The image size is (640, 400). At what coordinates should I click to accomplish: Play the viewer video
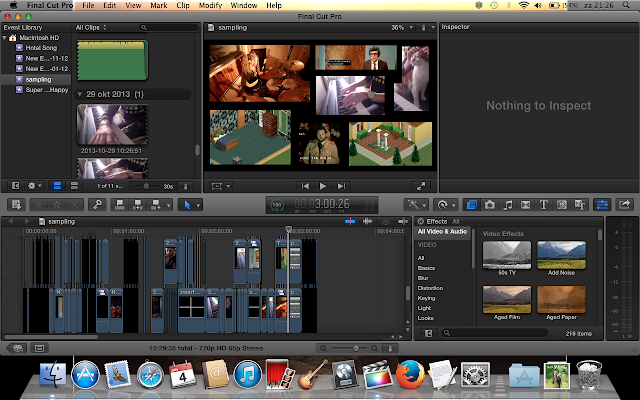[322, 186]
